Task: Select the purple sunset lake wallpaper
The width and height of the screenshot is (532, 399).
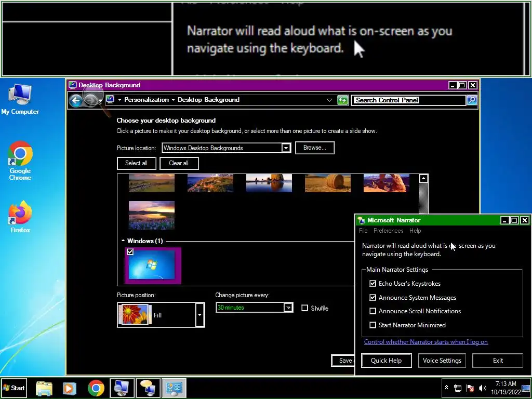Action: [x=152, y=215]
